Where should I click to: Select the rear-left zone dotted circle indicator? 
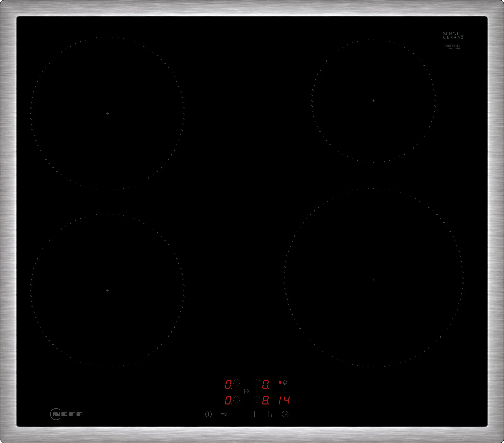point(236,383)
